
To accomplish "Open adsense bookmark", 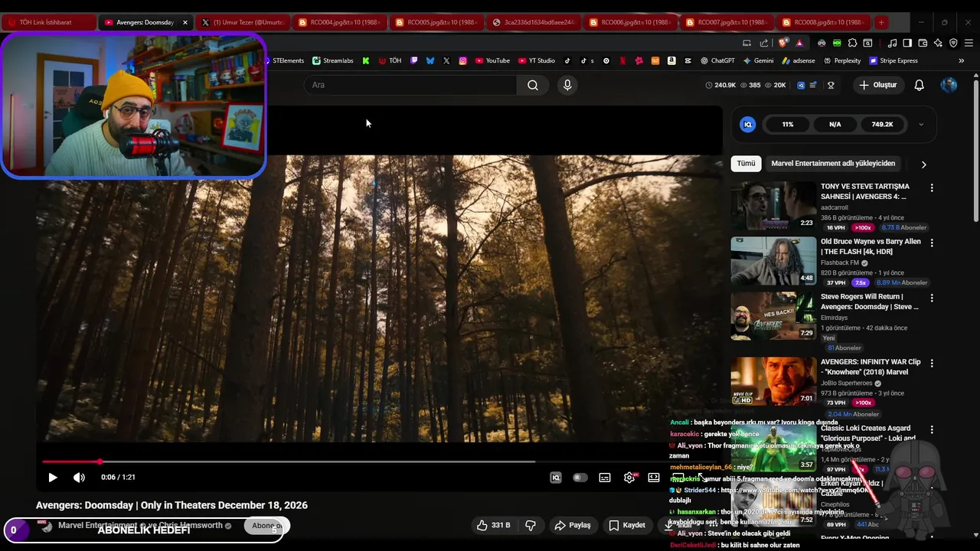I will (x=798, y=60).
